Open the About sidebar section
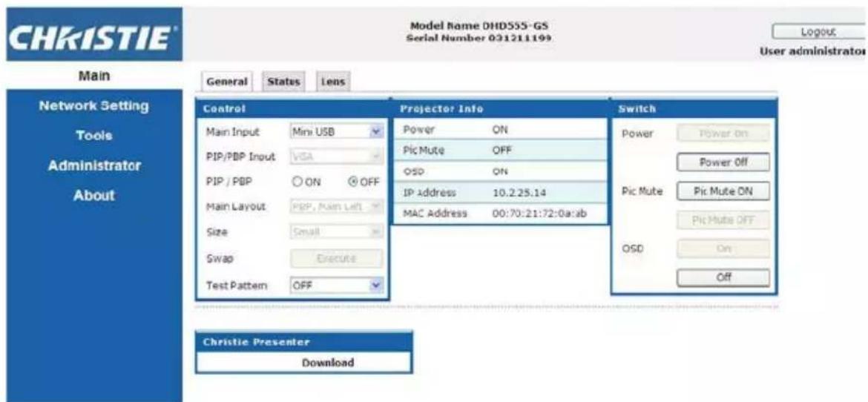Viewport: 868px width, 402px height. [93, 195]
